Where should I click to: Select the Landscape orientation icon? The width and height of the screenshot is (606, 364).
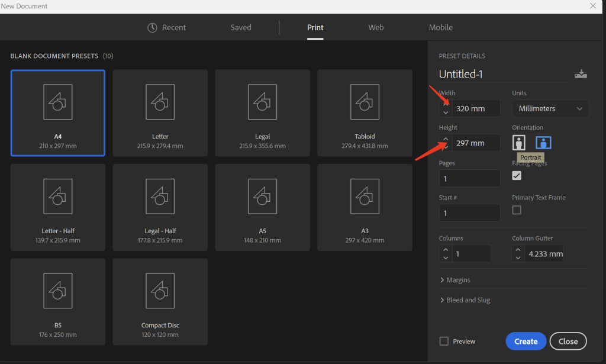point(543,143)
